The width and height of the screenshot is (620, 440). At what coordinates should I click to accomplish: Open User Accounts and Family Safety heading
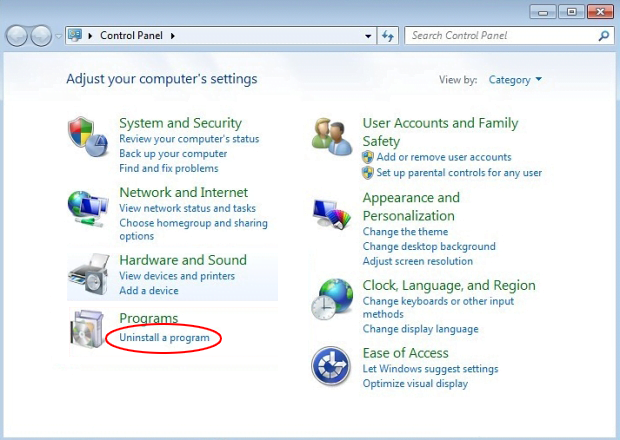(x=440, y=132)
